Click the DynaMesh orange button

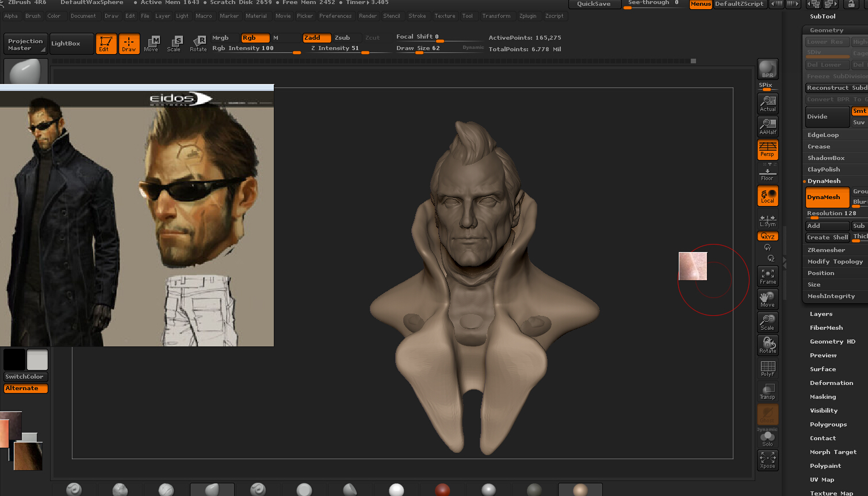coord(827,197)
